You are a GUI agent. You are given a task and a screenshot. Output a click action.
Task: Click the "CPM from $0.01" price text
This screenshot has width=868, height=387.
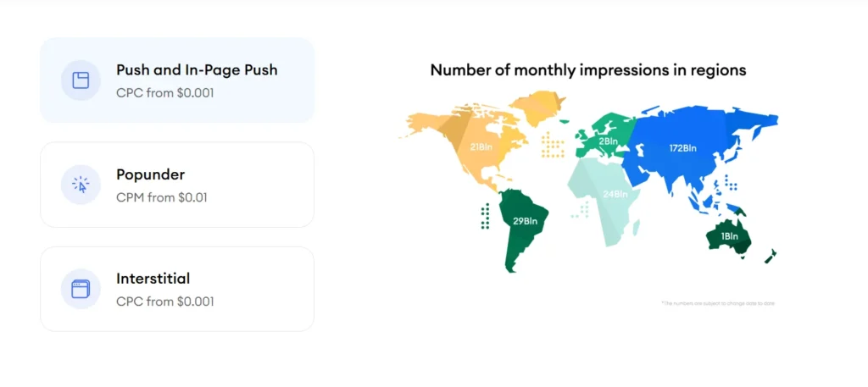162,197
